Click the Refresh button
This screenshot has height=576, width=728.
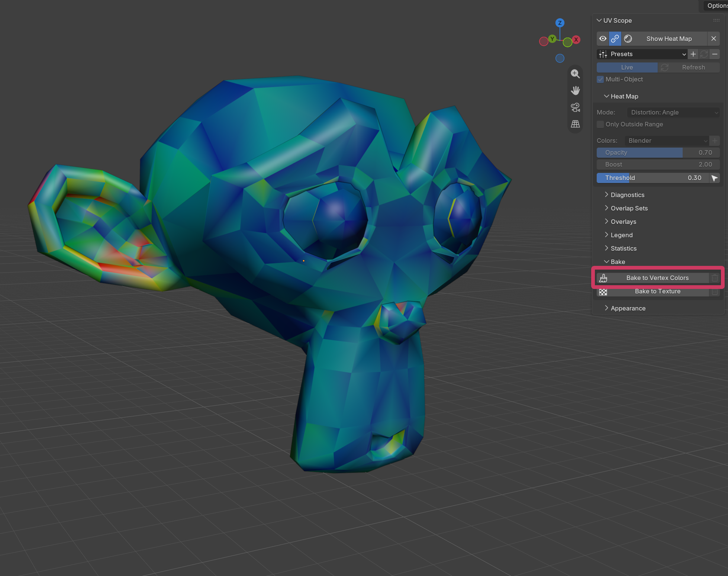coord(689,67)
